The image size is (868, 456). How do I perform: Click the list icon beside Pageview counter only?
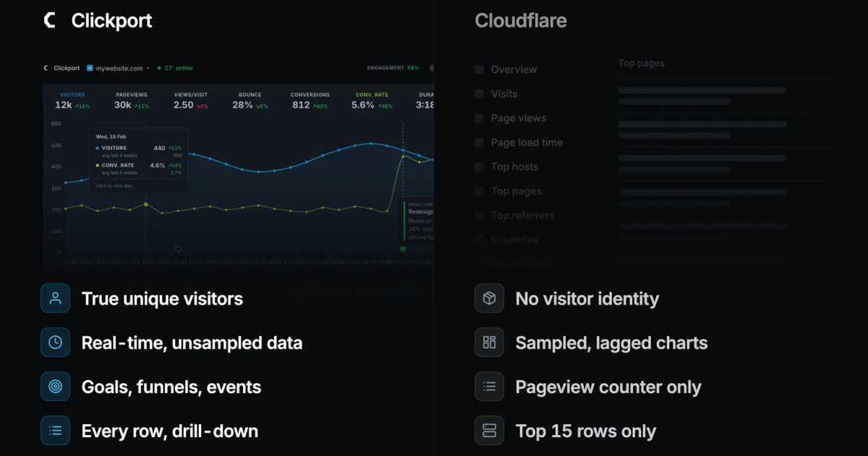[490, 387]
